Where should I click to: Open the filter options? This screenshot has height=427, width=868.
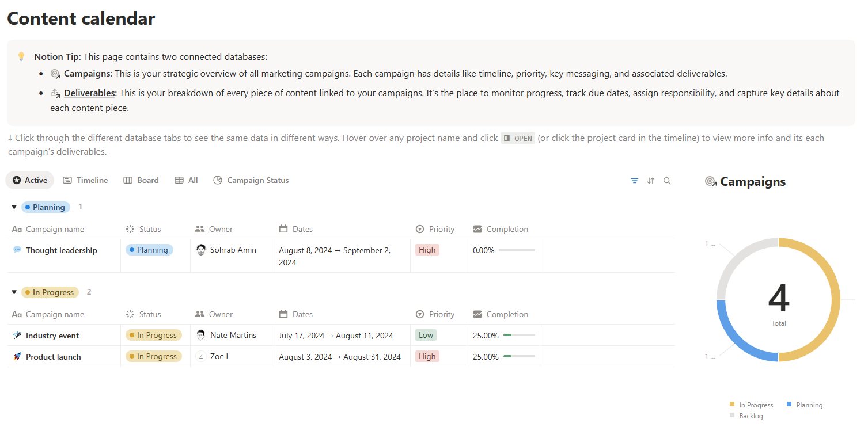[634, 180]
